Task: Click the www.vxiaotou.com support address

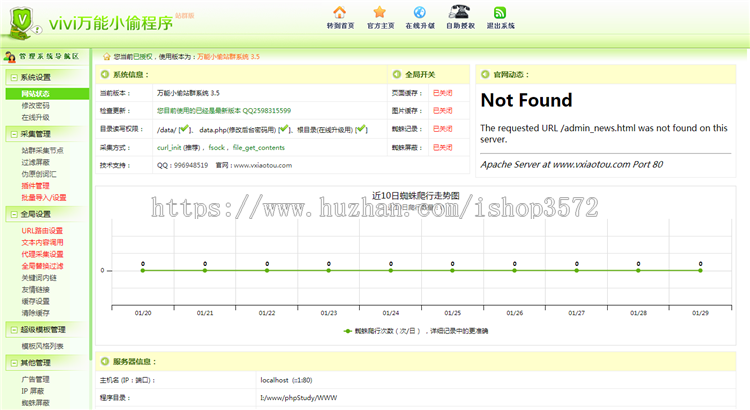Action: (x=263, y=165)
